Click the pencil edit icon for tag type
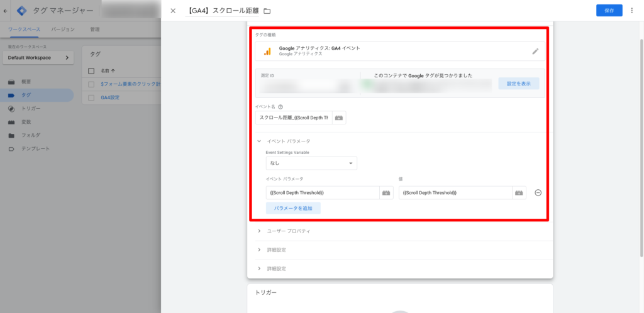 535,52
